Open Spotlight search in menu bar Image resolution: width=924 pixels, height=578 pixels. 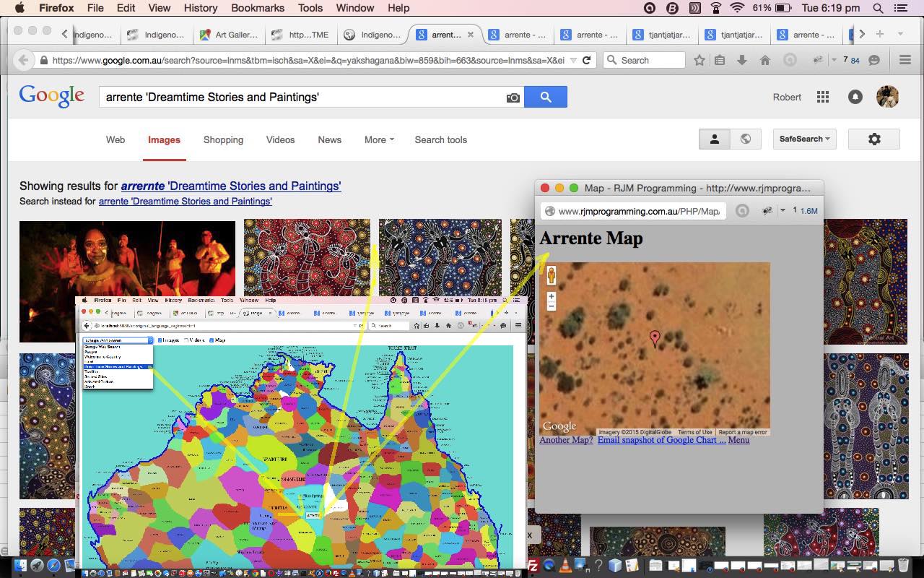point(878,8)
